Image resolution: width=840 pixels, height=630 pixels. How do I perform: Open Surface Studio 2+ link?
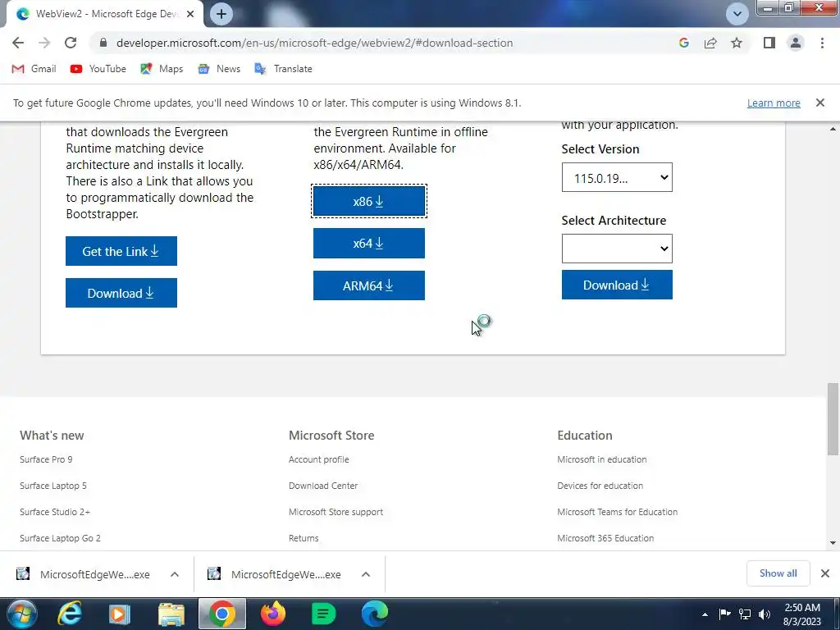point(55,512)
